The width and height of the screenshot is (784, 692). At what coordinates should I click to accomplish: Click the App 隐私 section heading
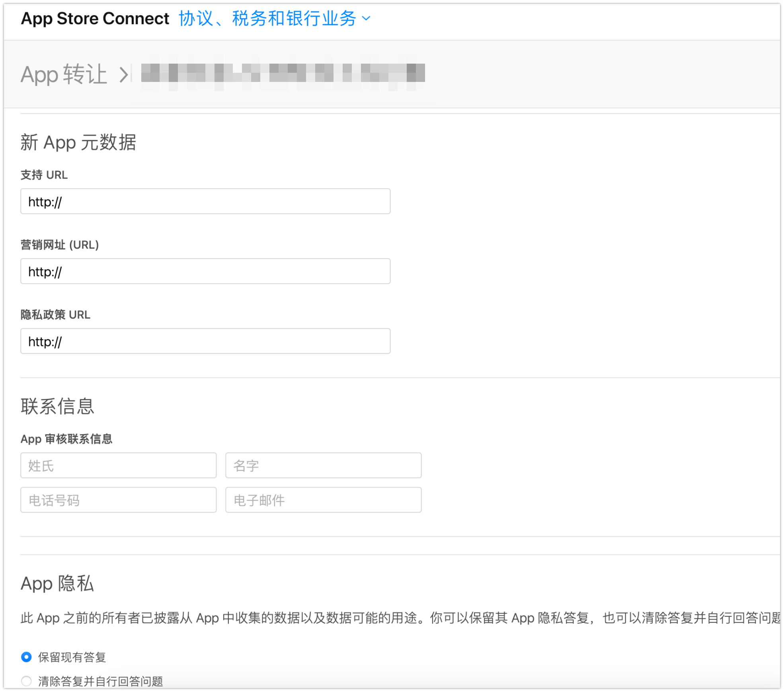pyautogui.click(x=57, y=583)
